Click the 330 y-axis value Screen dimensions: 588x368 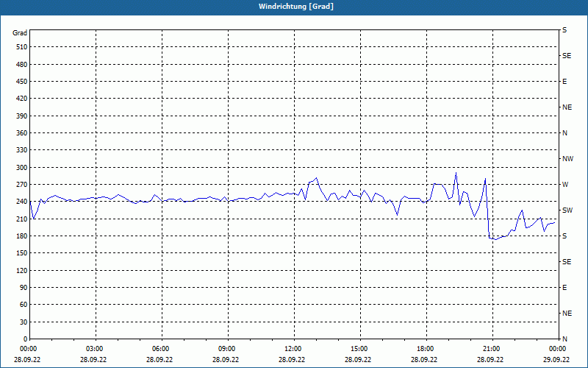click(21, 150)
